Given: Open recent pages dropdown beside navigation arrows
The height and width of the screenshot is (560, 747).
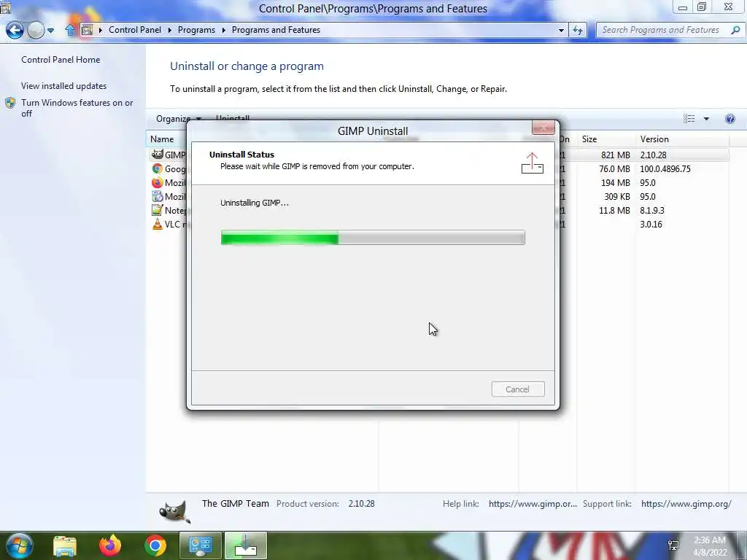Looking at the screenshot, I should [x=50, y=31].
